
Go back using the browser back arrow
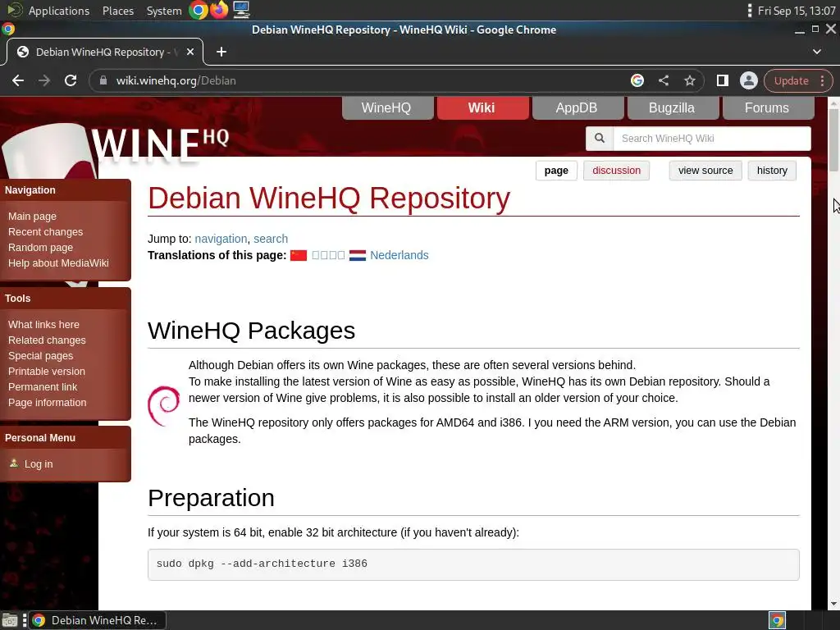pyautogui.click(x=18, y=80)
